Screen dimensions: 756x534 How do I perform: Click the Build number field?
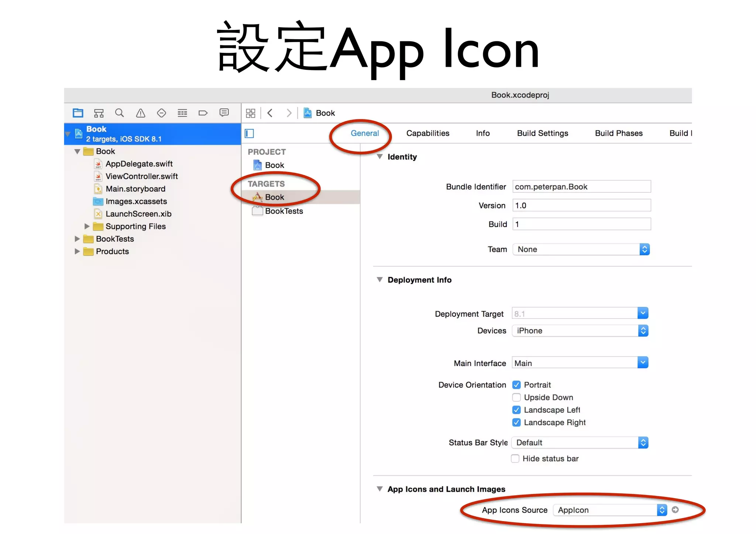(x=582, y=224)
